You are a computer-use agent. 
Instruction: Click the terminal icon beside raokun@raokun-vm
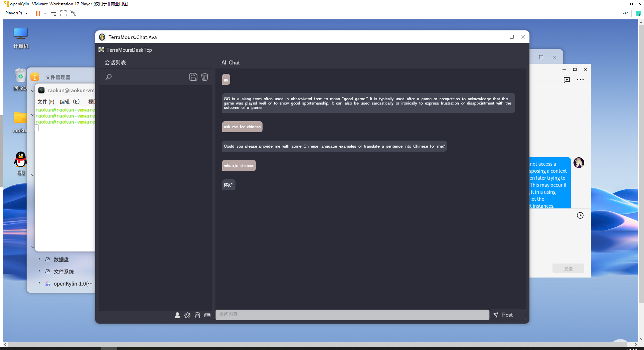click(41, 90)
